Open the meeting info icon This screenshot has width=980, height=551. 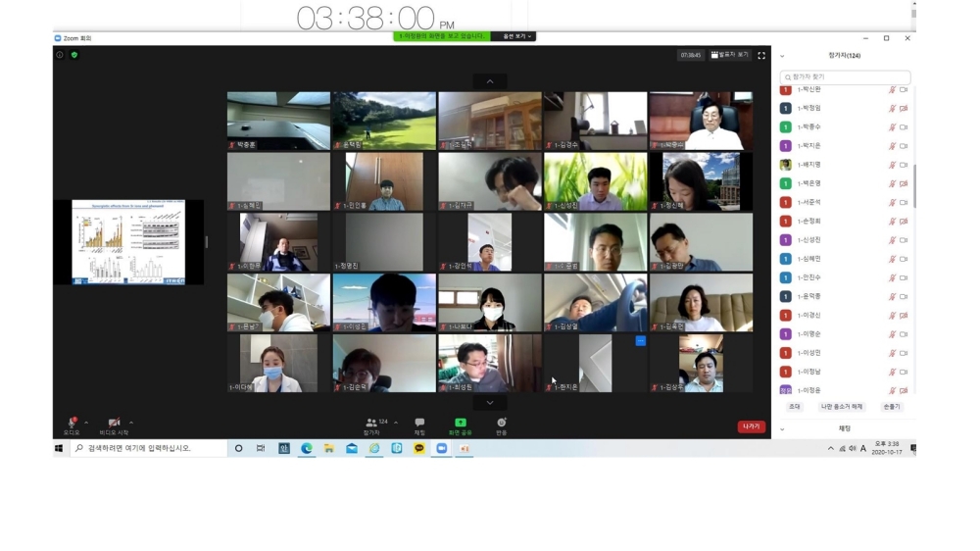(x=60, y=55)
